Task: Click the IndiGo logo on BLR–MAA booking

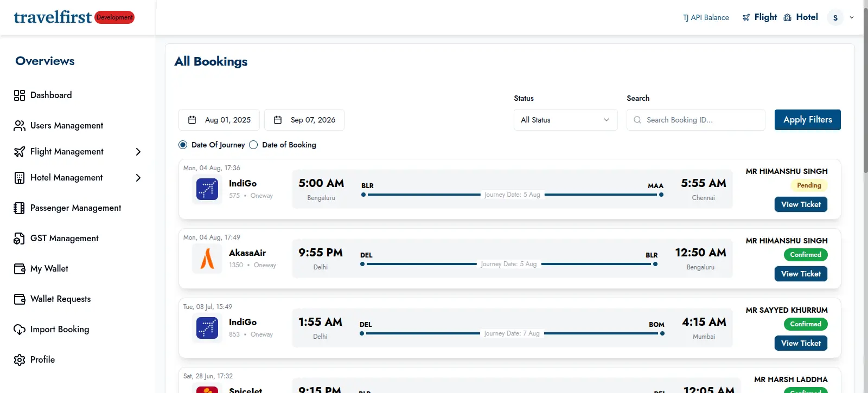Action: point(207,190)
